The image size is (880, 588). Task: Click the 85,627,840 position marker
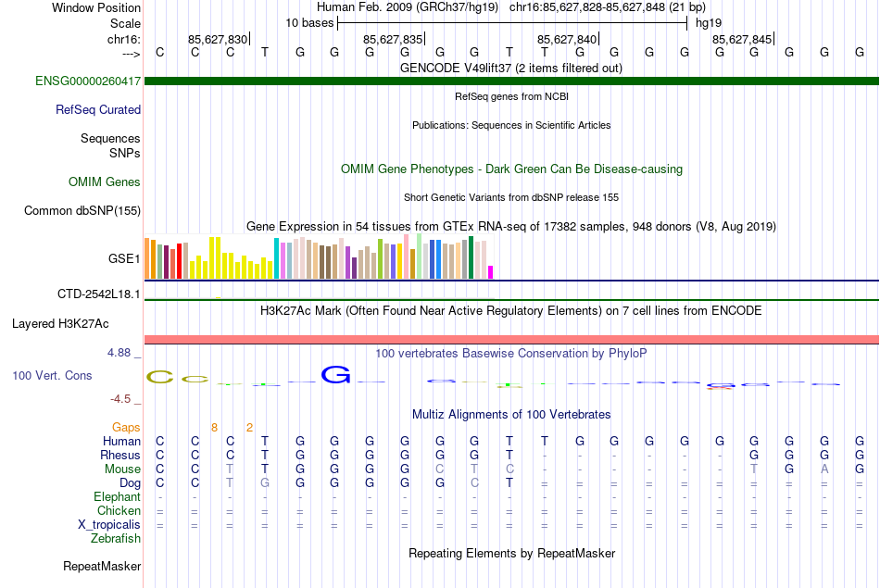tap(568, 39)
